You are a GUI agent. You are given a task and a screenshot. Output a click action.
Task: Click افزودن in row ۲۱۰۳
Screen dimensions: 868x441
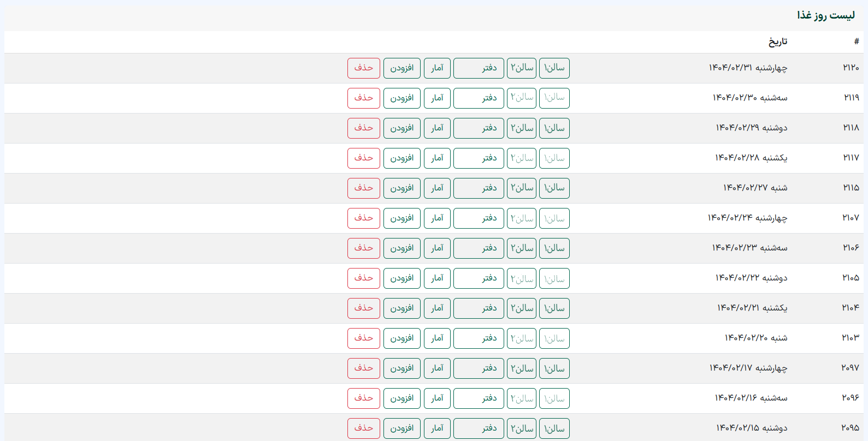point(402,338)
